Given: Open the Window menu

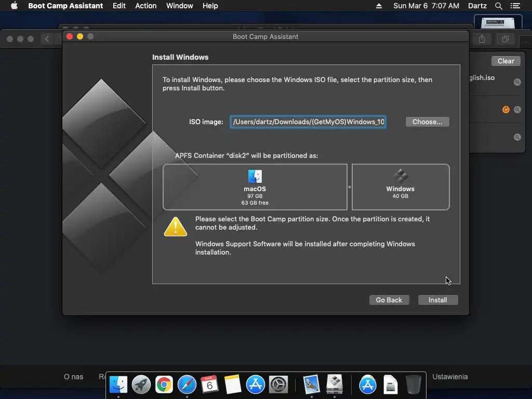Looking at the screenshot, I should [x=179, y=6].
